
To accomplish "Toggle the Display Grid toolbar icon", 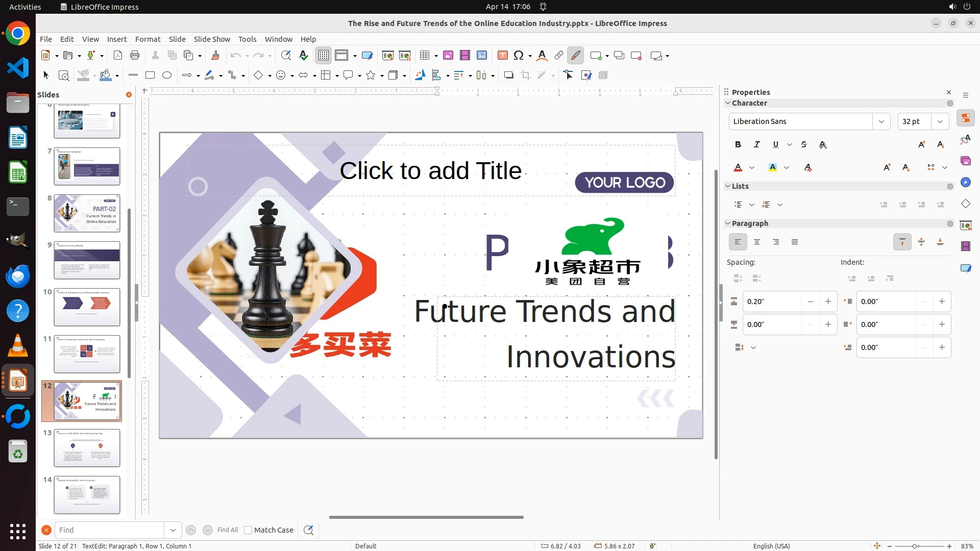I will pos(324,56).
